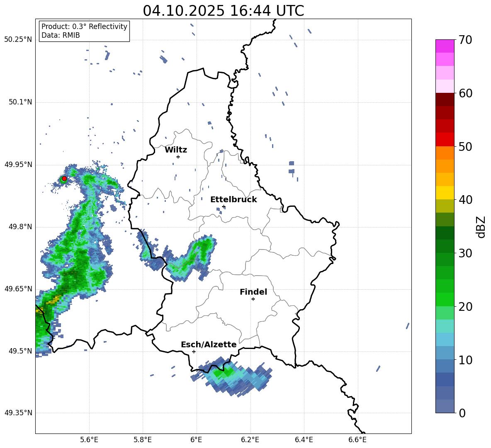Pick the bright green colorbar segment above 20
491x448 pixels.
tap(445, 299)
